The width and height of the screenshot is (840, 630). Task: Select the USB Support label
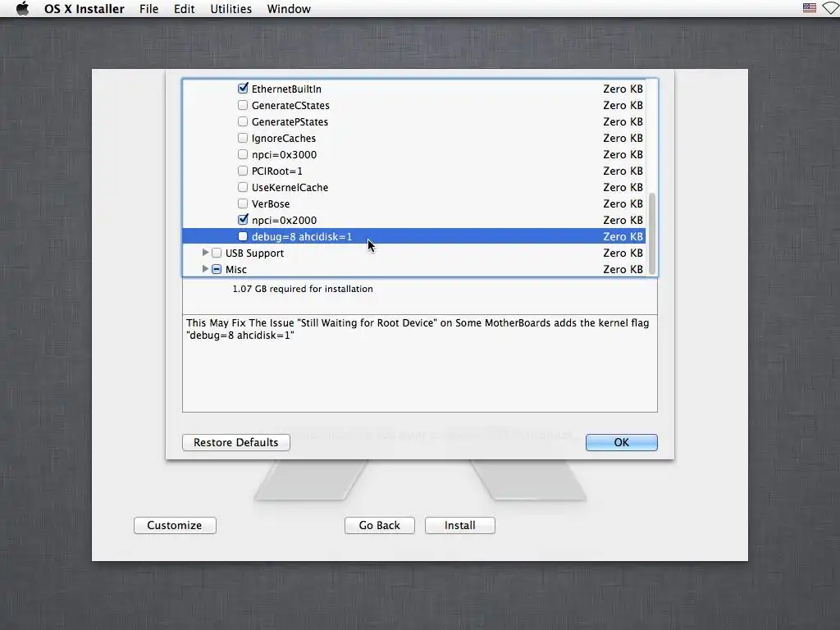[254, 253]
